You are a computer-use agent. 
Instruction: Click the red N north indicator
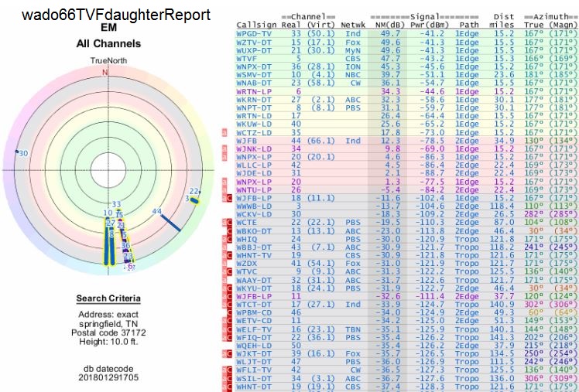(x=105, y=73)
